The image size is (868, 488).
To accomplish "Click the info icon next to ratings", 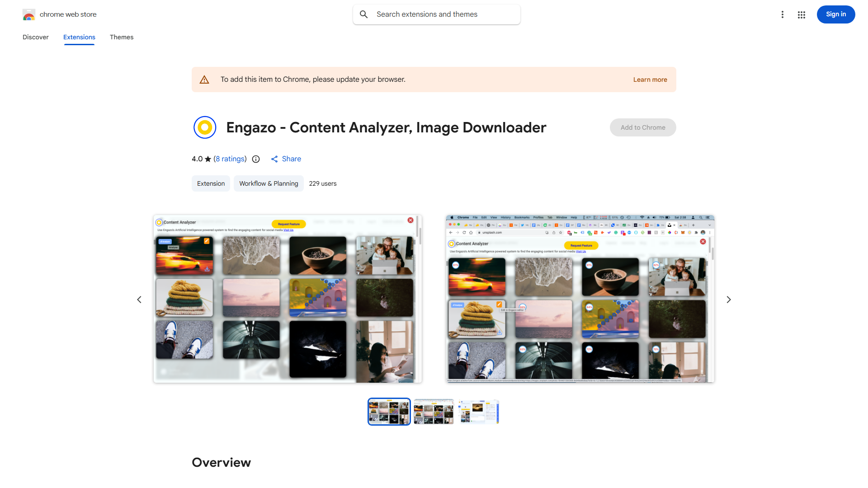I will click(256, 159).
